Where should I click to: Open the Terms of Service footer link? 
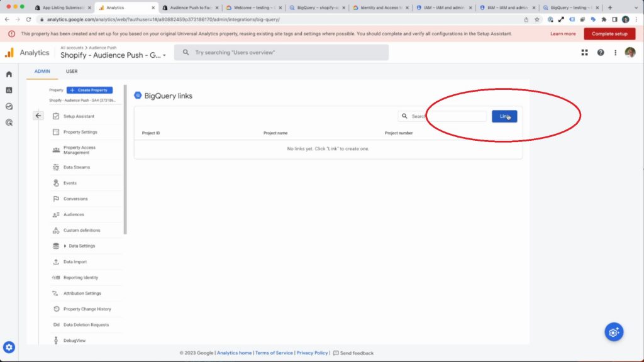274,353
